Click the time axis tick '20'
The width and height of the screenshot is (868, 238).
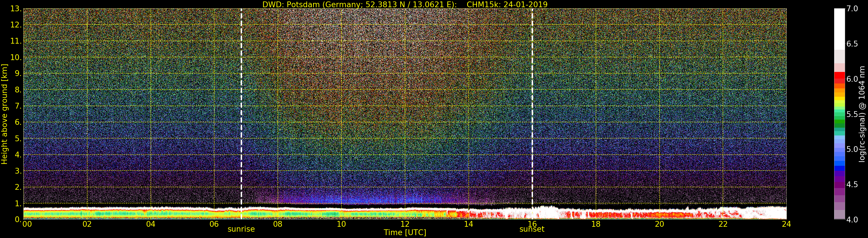pos(659,224)
